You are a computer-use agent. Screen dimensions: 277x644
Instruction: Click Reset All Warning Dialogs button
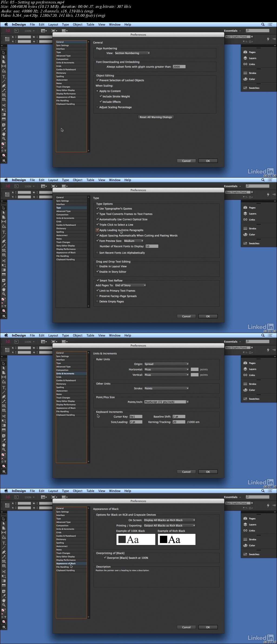pyautogui.click(x=156, y=117)
